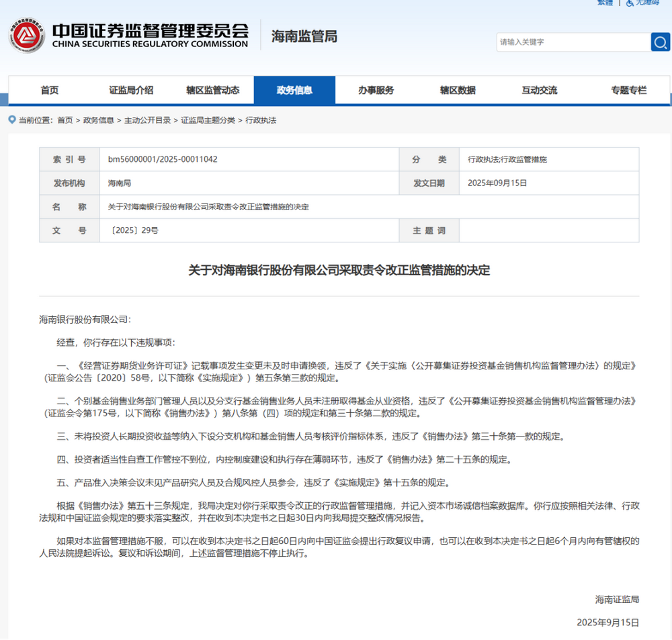Viewport: 672px width, 640px height.
Task: Click the 发文日期 label cell
Action: (429, 183)
